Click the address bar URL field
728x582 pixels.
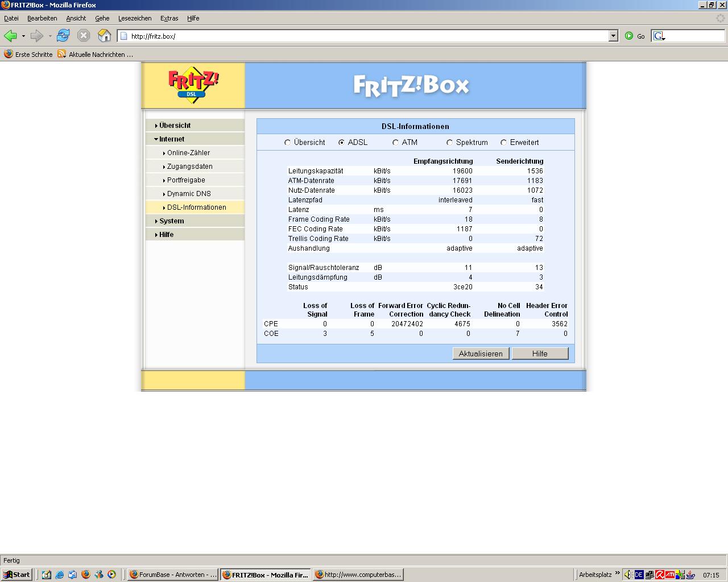click(x=364, y=36)
